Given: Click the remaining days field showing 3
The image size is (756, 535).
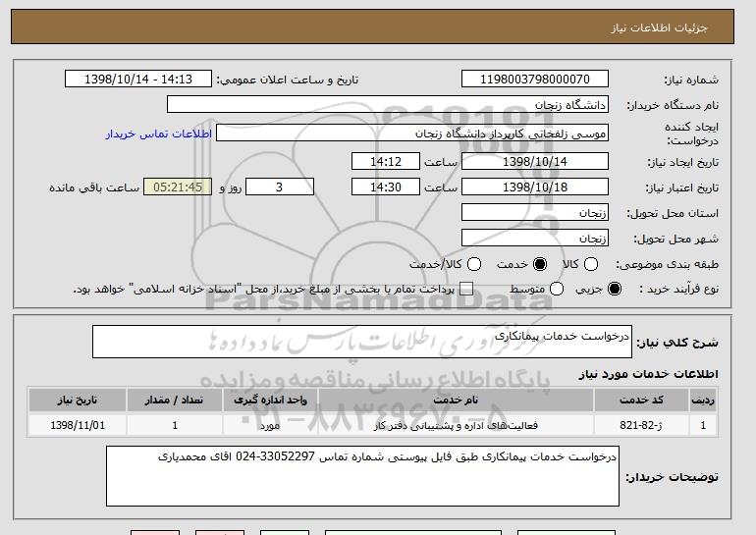Looking at the screenshot, I should click(x=280, y=187).
